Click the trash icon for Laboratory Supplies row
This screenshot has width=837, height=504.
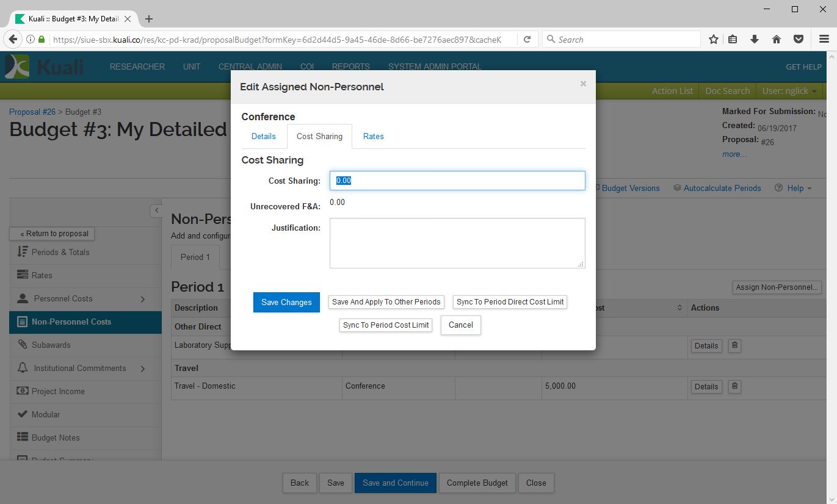734,345
